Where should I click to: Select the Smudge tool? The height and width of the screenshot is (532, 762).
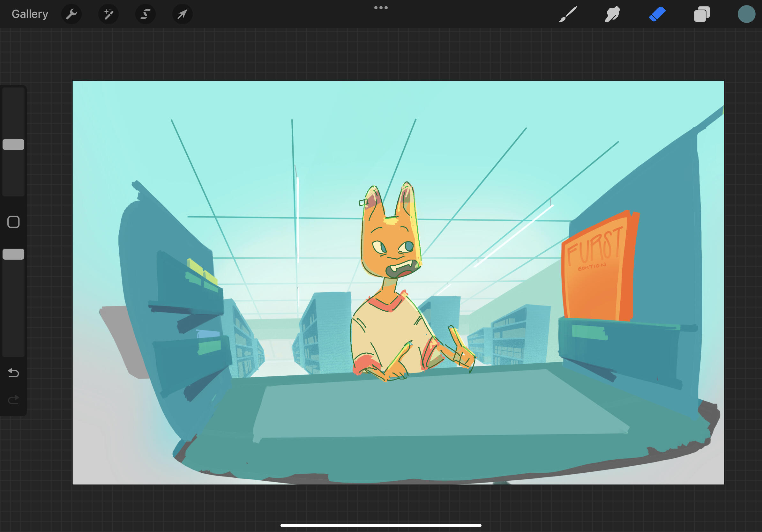[x=612, y=14]
